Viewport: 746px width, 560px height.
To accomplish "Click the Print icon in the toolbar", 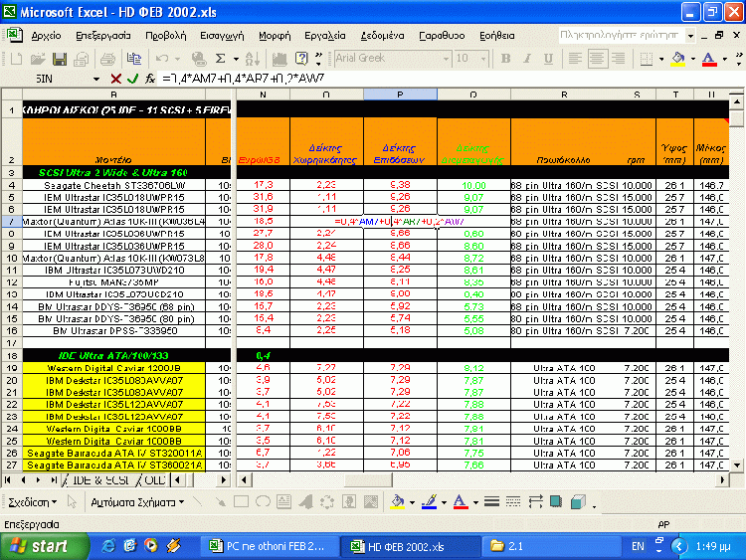I will coord(107,59).
